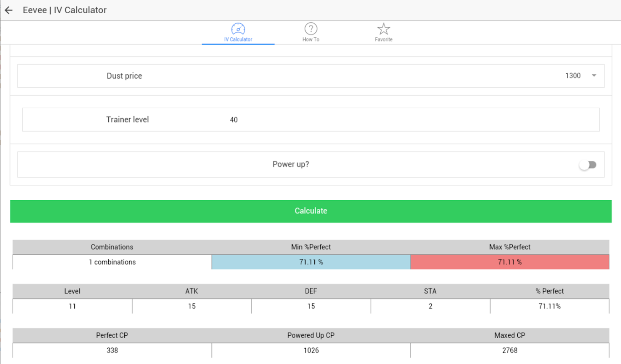Select the IV Calculator speedometer icon
The image size is (621, 364).
[x=238, y=29]
